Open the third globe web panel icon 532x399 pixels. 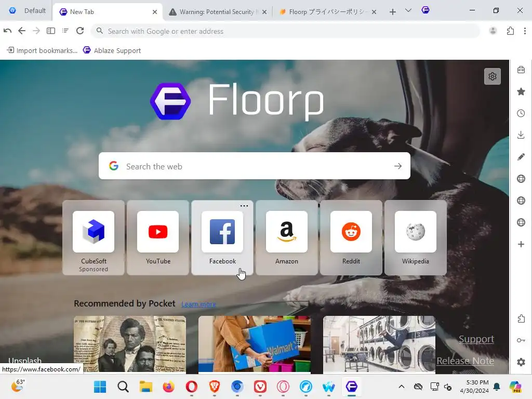[x=521, y=222]
